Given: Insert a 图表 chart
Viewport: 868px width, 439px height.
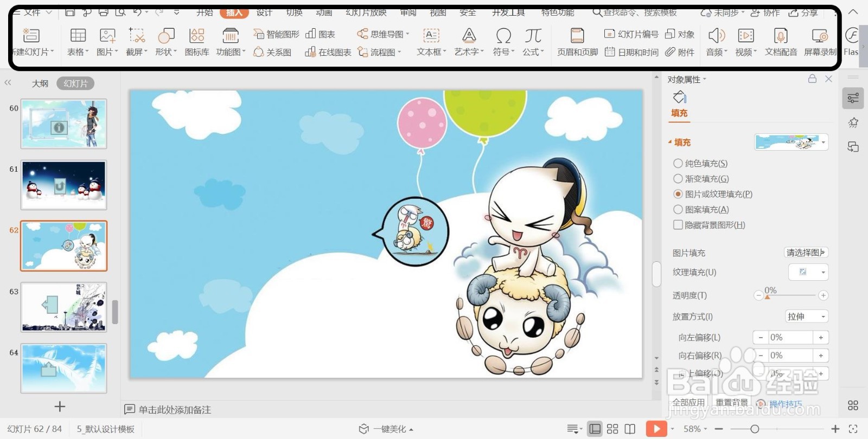Looking at the screenshot, I should (320, 34).
